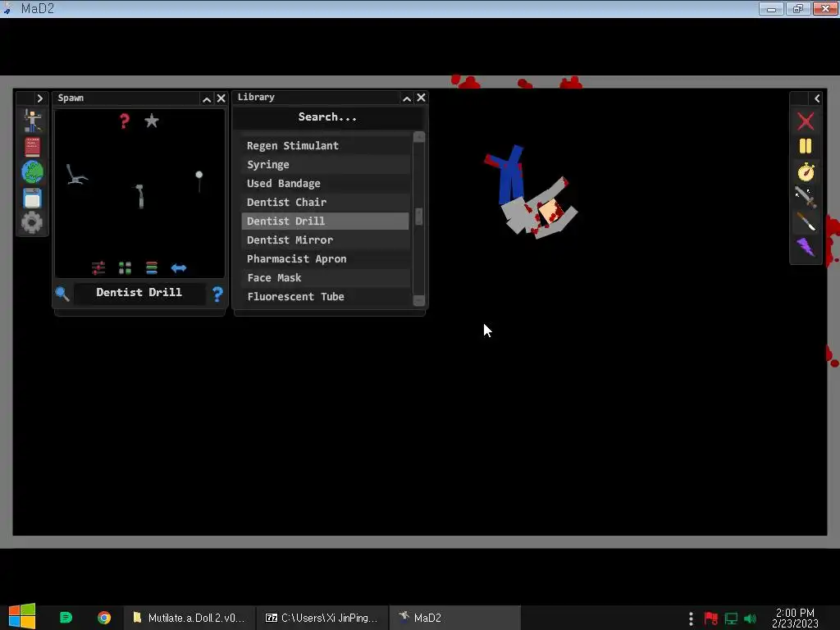Image resolution: width=840 pixels, height=630 pixels.
Task: Close the Library panel
Action: (x=421, y=98)
